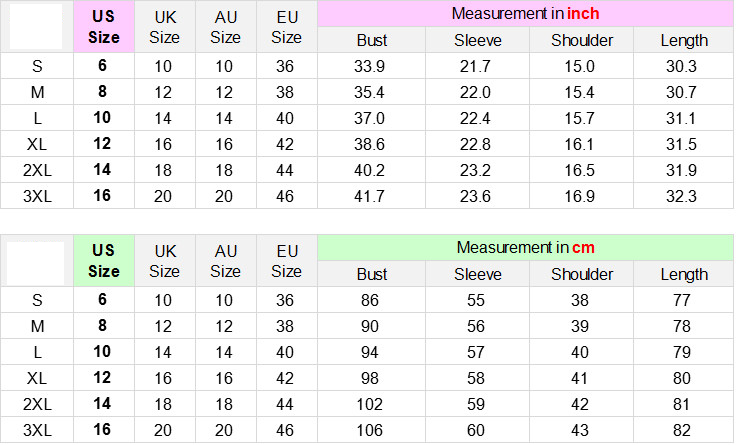Click the "Measurement in cm" header
The width and height of the screenshot is (736, 445).
[525, 247]
